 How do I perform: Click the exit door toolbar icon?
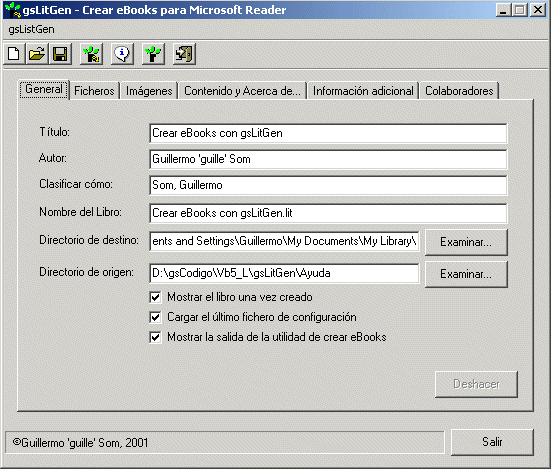(x=184, y=54)
